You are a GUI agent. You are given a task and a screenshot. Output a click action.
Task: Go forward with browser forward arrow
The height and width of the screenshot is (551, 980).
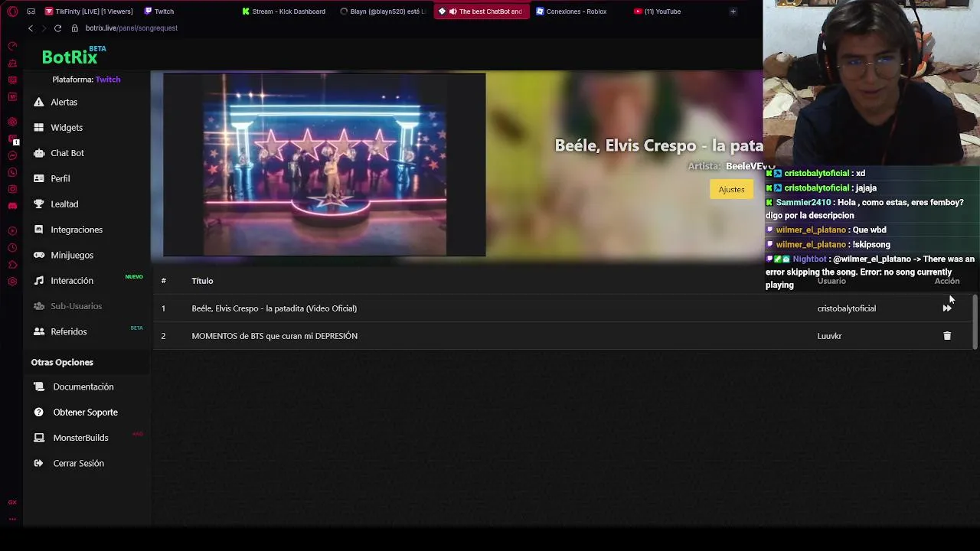coord(44,28)
